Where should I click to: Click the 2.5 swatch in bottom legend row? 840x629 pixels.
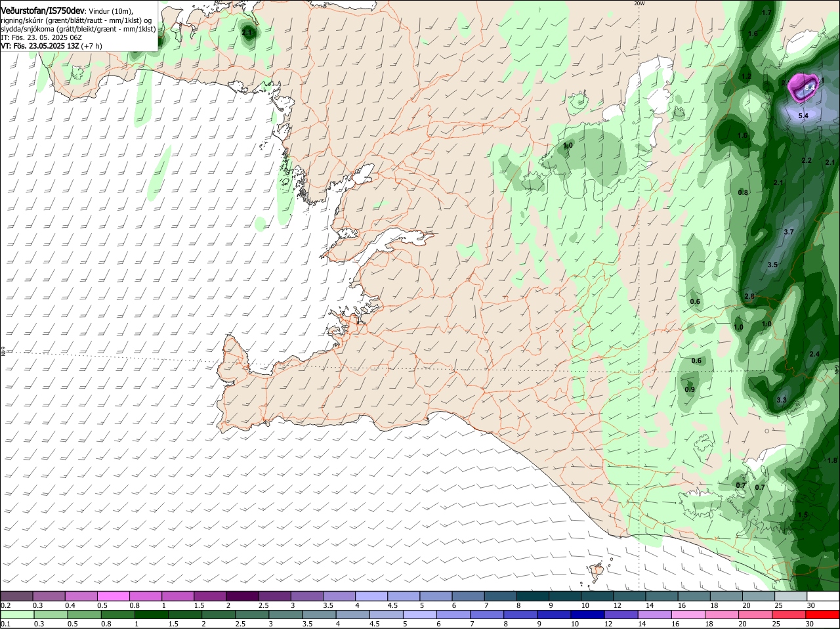coord(252,614)
